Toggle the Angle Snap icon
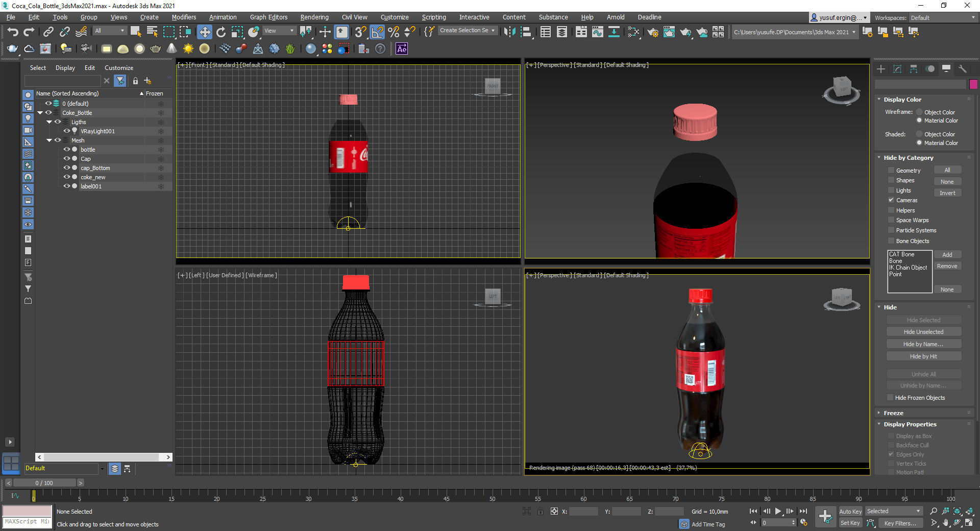This screenshot has height=531, width=980. 377,32
